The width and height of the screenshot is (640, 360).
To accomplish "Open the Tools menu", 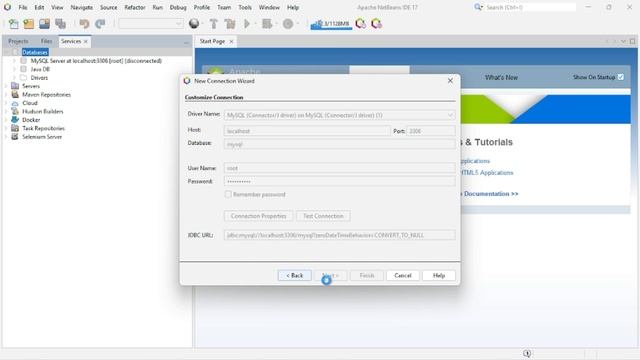I will (x=245, y=7).
